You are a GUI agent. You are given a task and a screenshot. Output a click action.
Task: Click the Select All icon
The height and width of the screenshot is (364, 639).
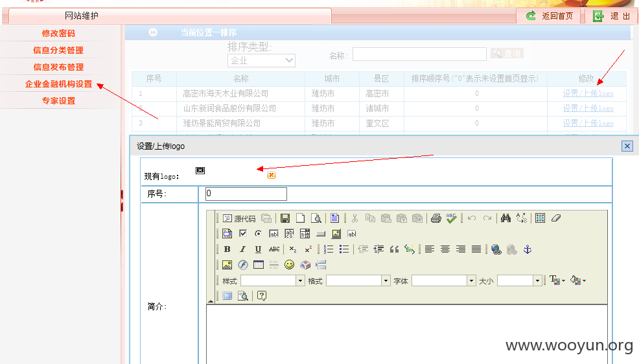540,218
